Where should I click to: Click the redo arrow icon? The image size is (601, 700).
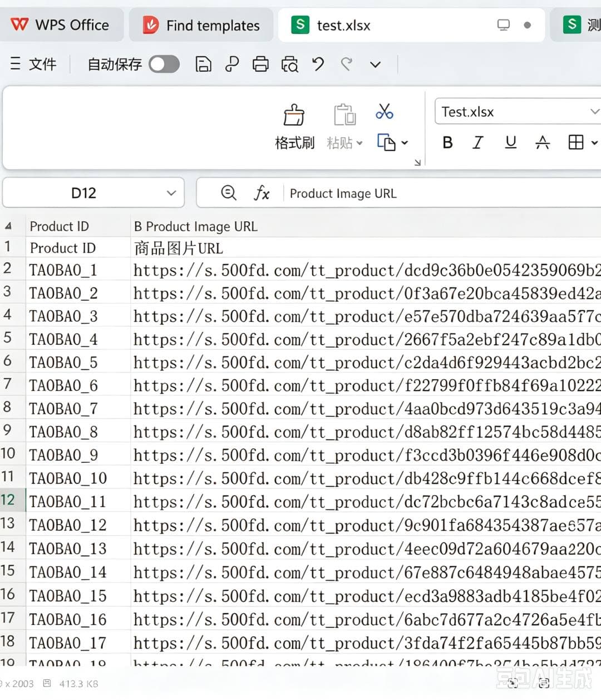347,65
